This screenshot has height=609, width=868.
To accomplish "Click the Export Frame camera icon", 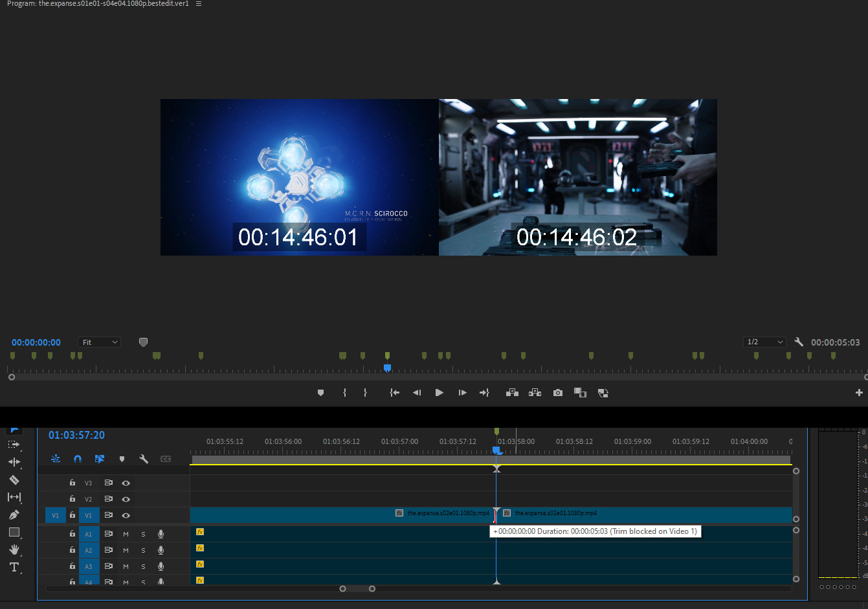I will tap(557, 393).
